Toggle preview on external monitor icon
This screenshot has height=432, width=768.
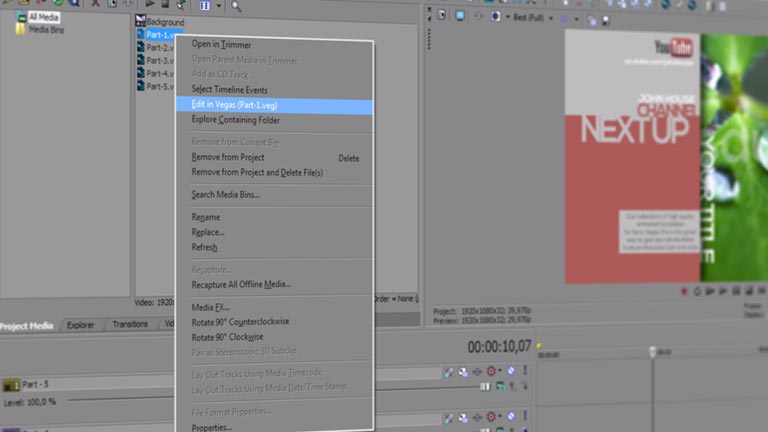click(x=460, y=16)
